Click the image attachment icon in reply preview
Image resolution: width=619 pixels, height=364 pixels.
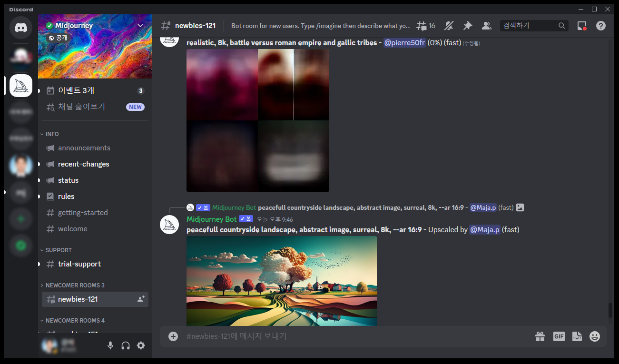pyautogui.click(x=520, y=207)
